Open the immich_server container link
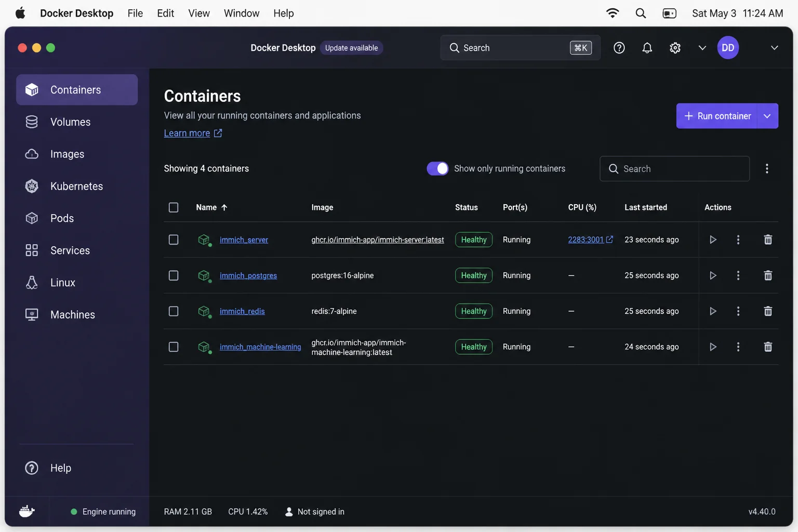Screen dimensions: 798x532 [244, 240]
